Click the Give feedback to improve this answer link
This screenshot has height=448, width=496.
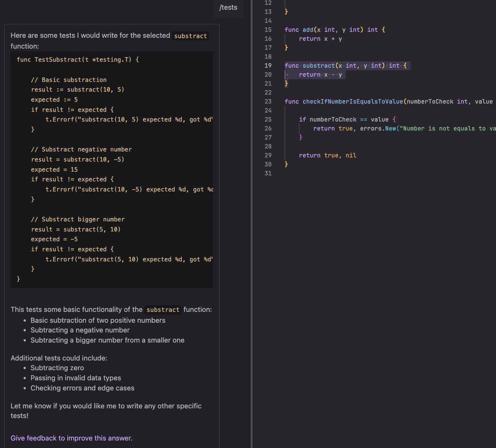[71, 438]
